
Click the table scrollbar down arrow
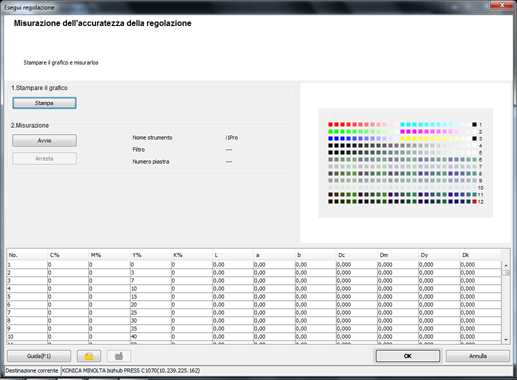click(x=506, y=340)
